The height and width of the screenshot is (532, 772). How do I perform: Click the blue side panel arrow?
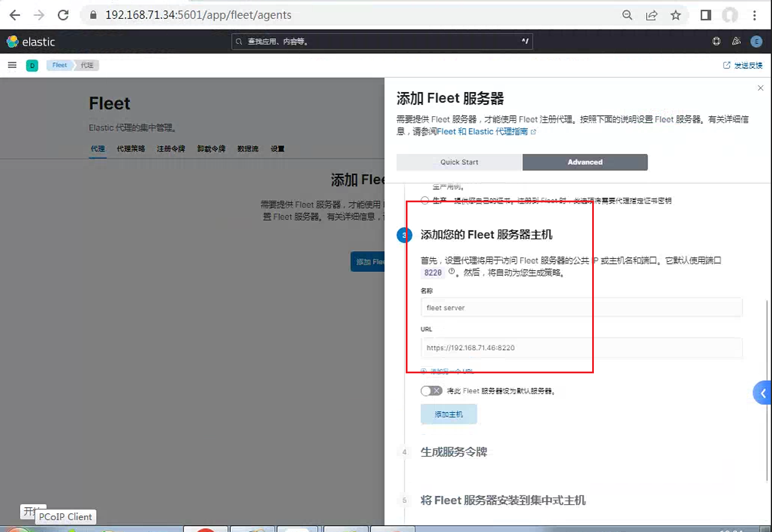[763, 393]
